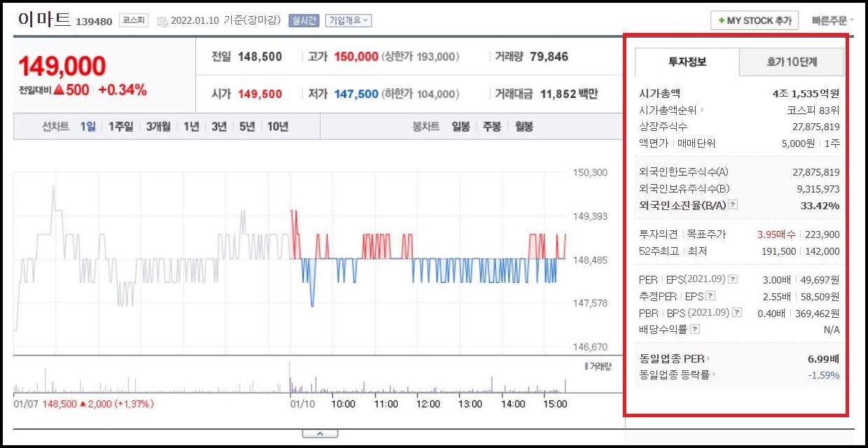The width and height of the screenshot is (868, 448).
Task: Click the 고가 value 150,000
Action: click(x=356, y=57)
